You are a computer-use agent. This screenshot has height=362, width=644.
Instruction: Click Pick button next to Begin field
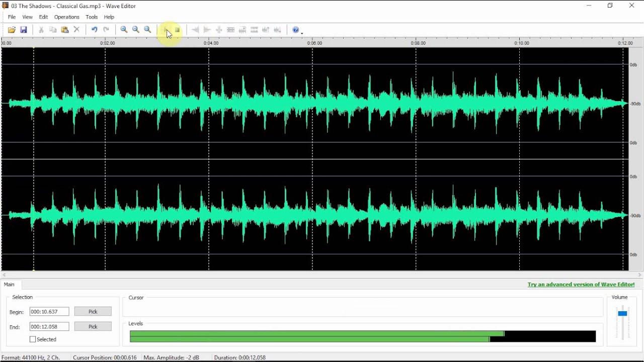93,312
